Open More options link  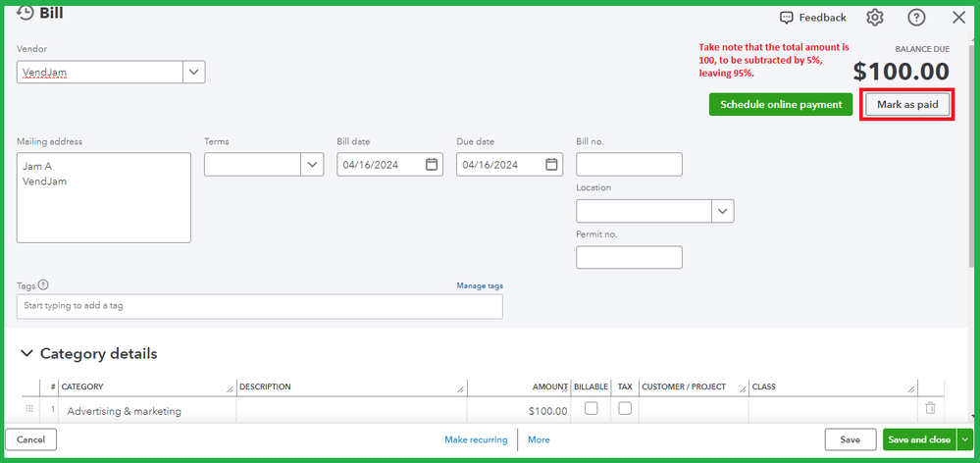[539, 439]
